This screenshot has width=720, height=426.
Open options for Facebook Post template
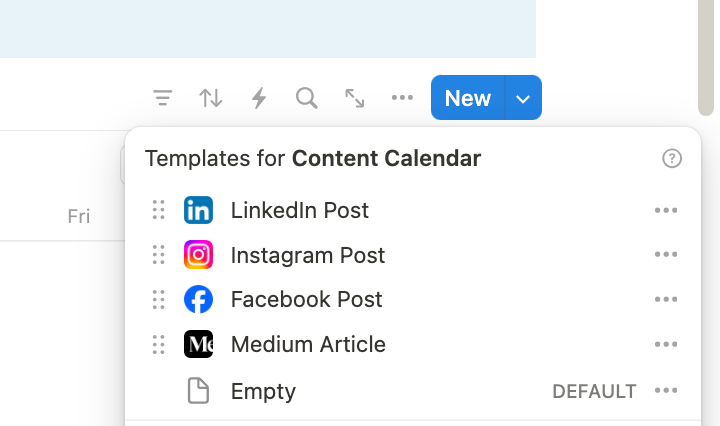[666, 300]
